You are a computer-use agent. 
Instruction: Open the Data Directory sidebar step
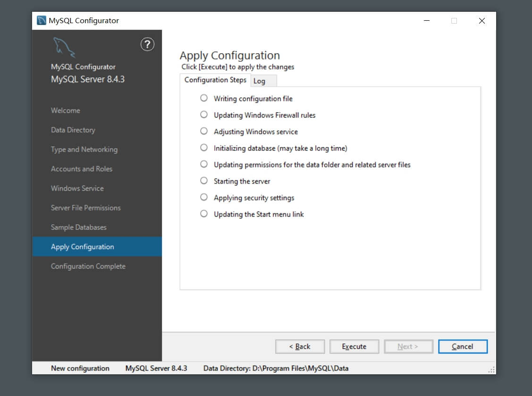(73, 130)
